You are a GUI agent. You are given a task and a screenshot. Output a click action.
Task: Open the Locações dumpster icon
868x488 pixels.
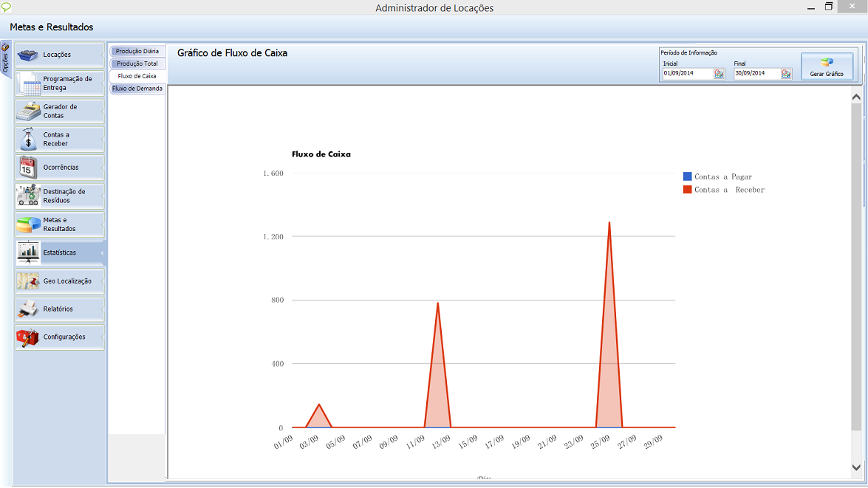pos(28,55)
